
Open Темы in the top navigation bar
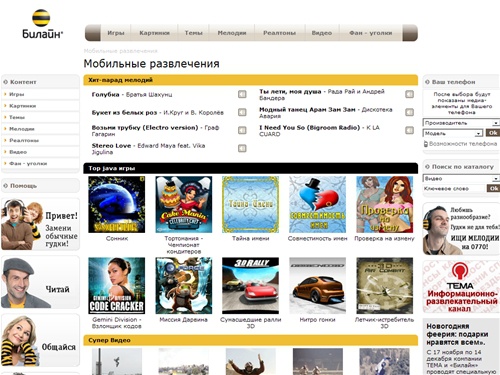click(x=193, y=33)
